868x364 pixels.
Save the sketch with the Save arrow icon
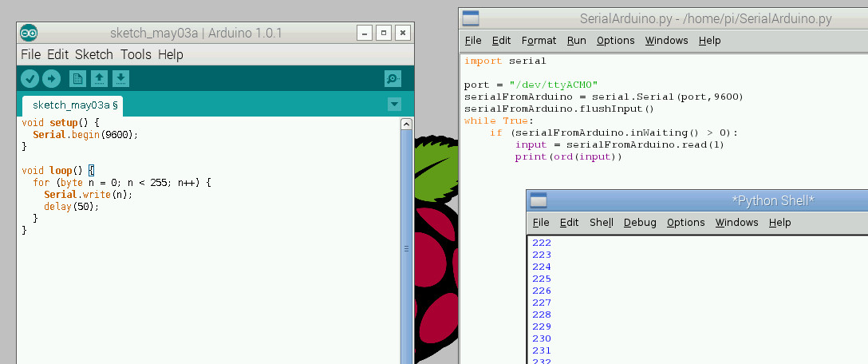point(120,79)
